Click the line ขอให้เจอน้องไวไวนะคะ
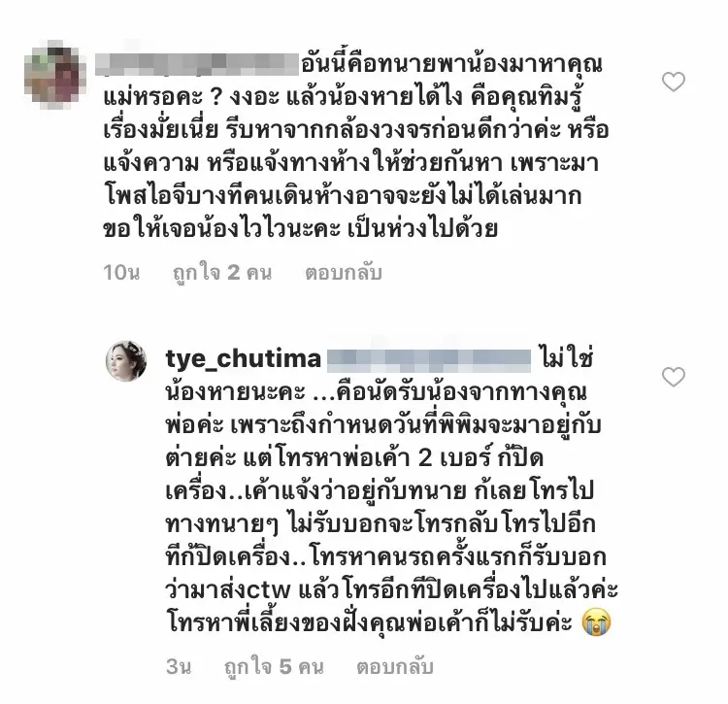 click(x=300, y=229)
